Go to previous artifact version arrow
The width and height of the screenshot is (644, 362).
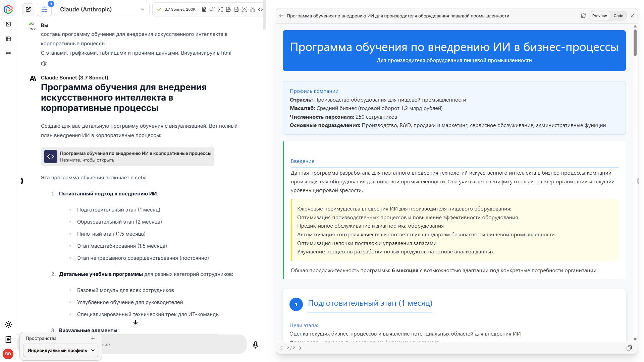click(281, 348)
